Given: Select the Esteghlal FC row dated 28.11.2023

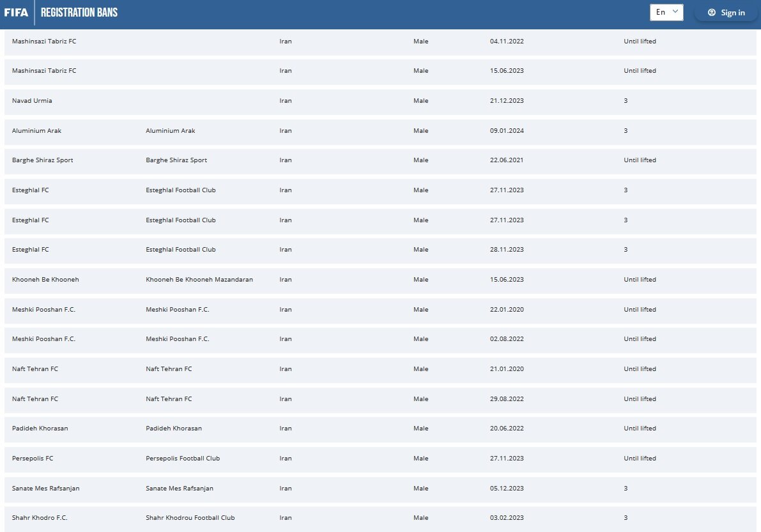Looking at the screenshot, I should pyautogui.click(x=30, y=250).
